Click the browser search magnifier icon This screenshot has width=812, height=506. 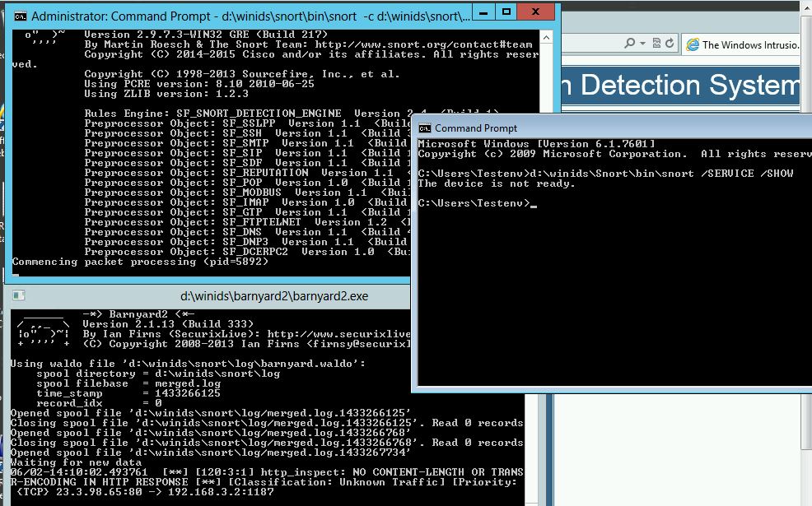630,44
